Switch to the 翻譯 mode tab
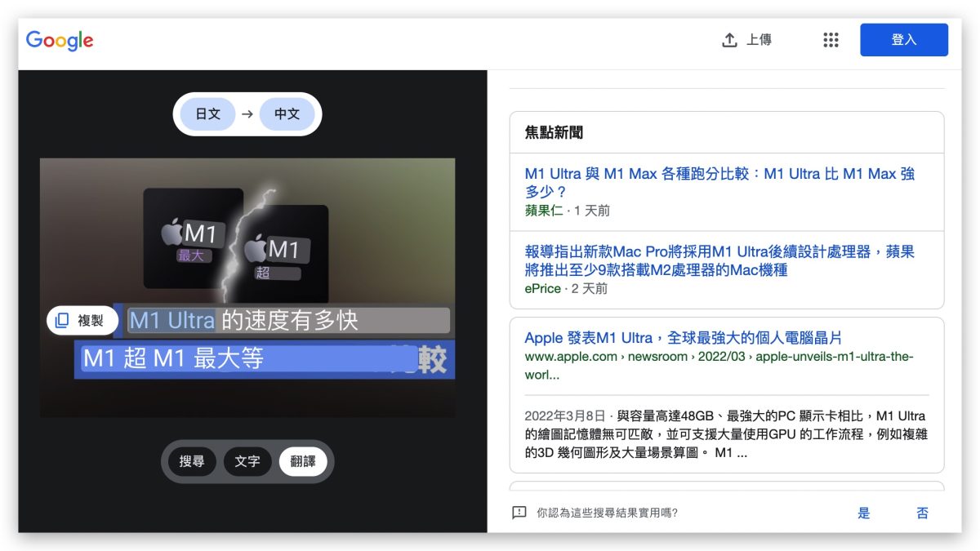980x551 pixels. point(303,461)
